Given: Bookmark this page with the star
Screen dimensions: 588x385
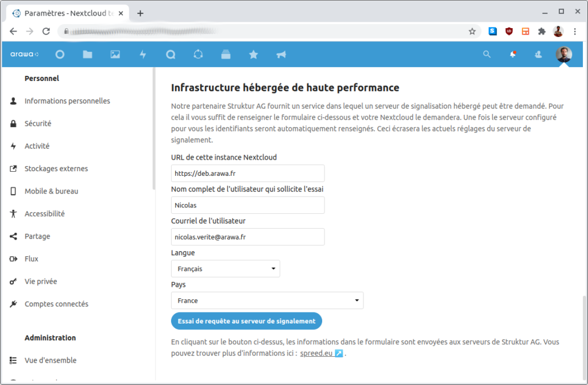Looking at the screenshot, I should click(472, 32).
